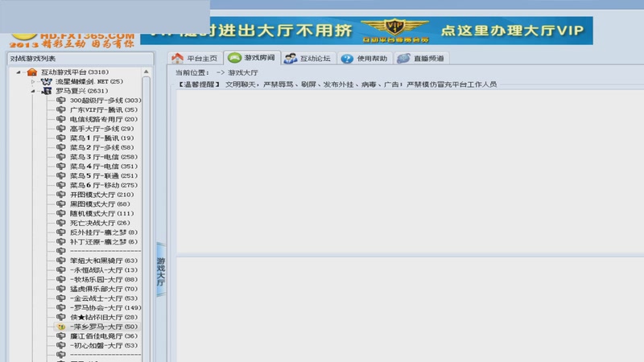Click the room icon for 菜鸟2厅-多线
644x362 pixels.
click(x=61, y=147)
